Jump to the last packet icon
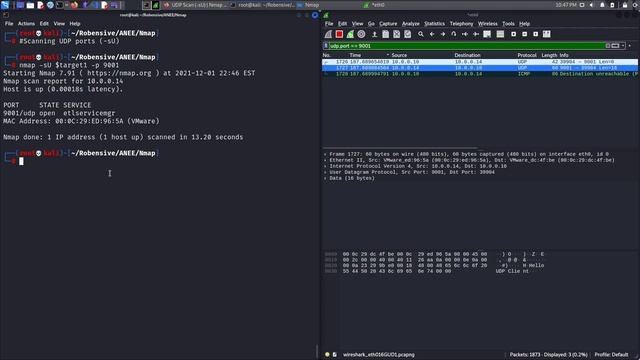Screen dimensions: 640x360 [476, 34]
